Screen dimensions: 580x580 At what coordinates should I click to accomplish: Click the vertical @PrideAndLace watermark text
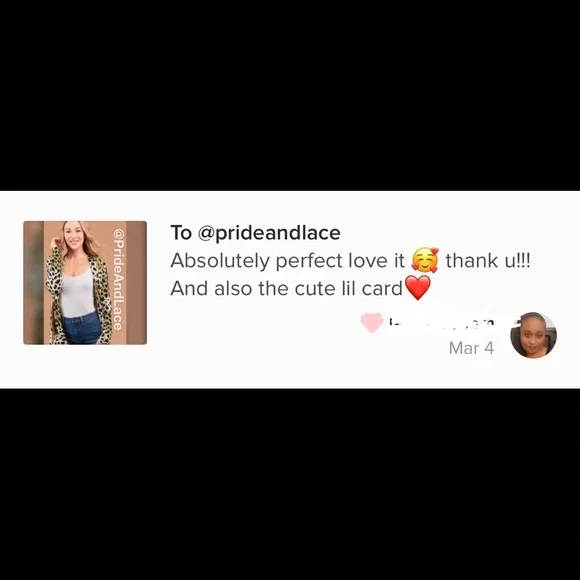click(118, 279)
